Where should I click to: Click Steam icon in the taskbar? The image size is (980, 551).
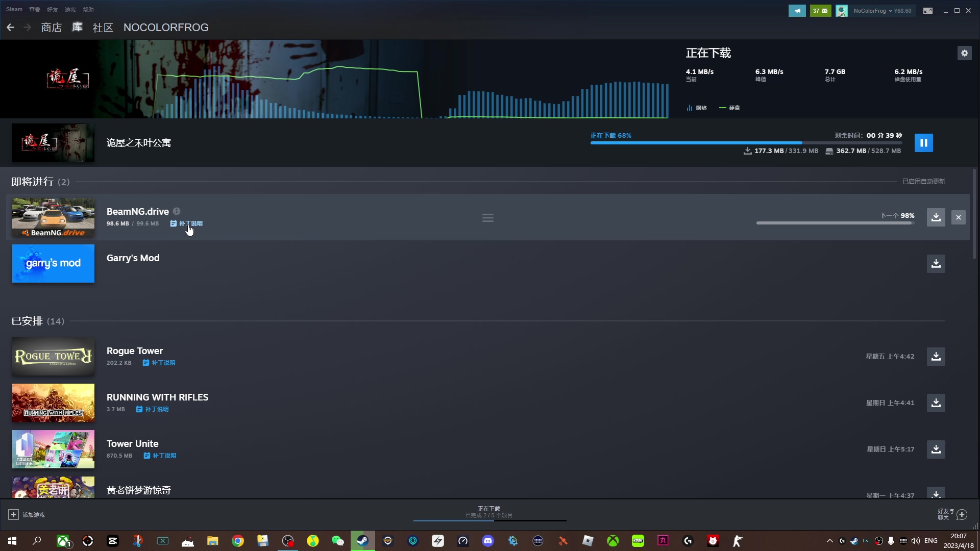pos(362,541)
